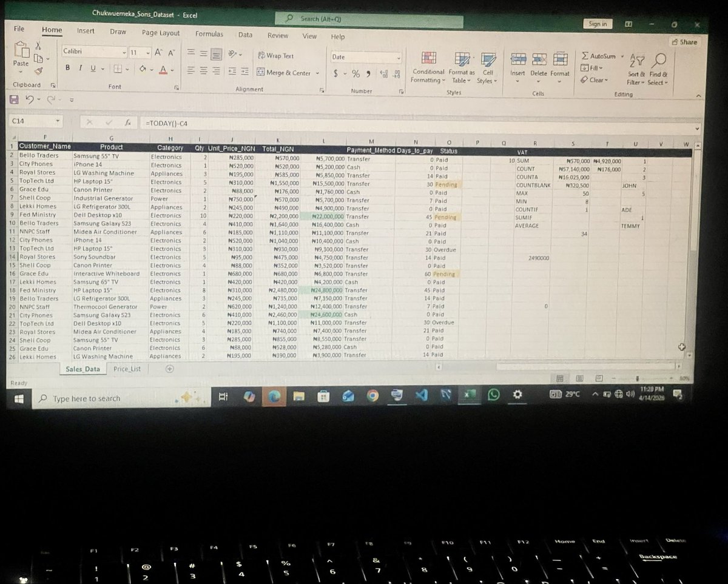Open the Font Color dropdown arrow

point(172,71)
